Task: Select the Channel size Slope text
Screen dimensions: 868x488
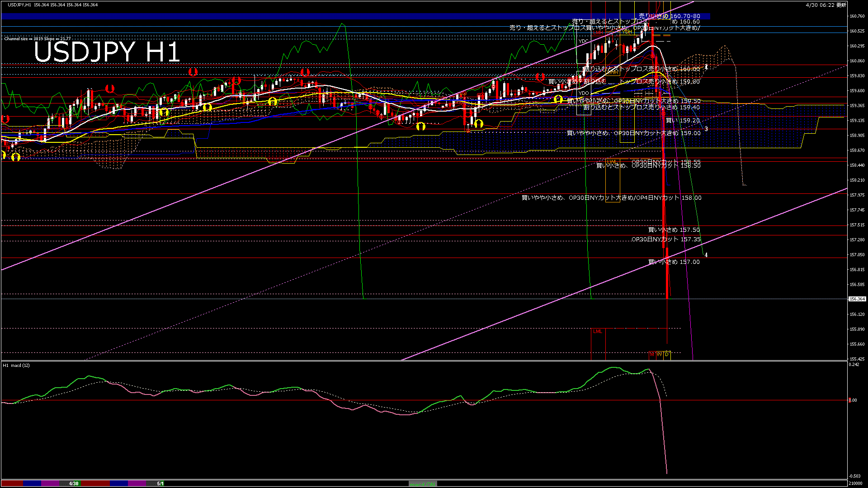Action: pos(38,39)
